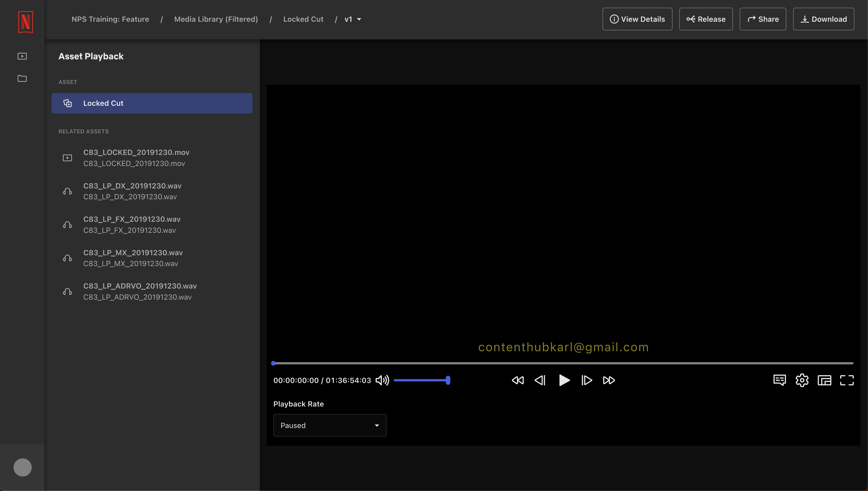The width and height of the screenshot is (868, 491).
Task: Click the Share button
Action: point(763,19)
